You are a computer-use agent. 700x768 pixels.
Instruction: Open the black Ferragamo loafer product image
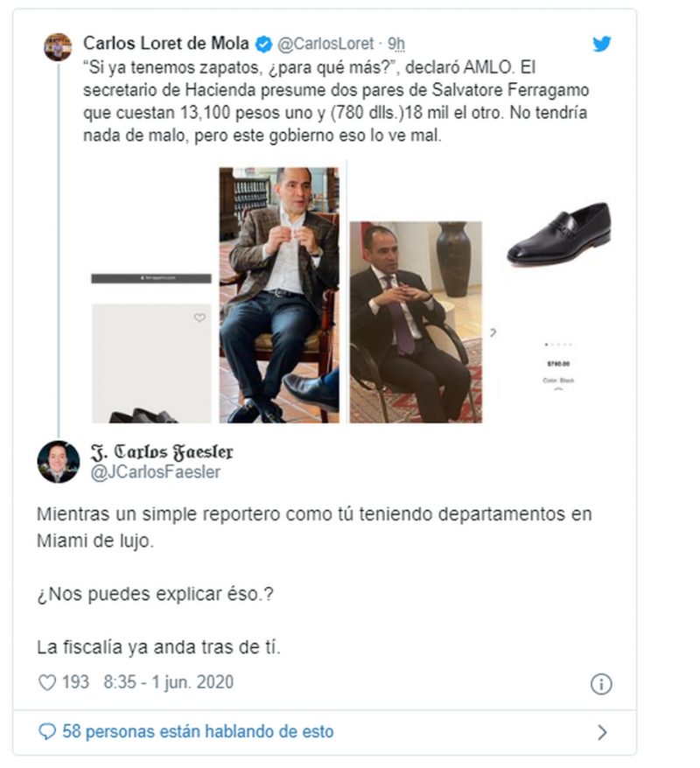[559, 234]
